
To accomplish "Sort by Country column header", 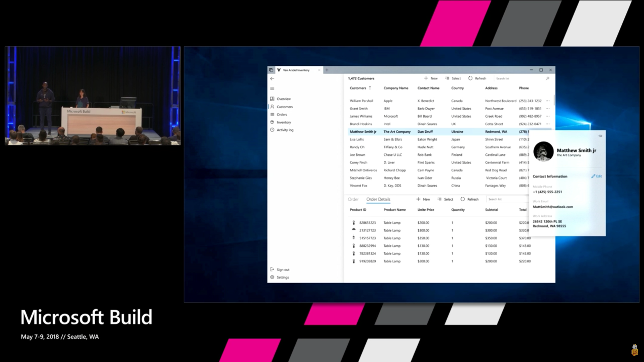I will (457, 88).
